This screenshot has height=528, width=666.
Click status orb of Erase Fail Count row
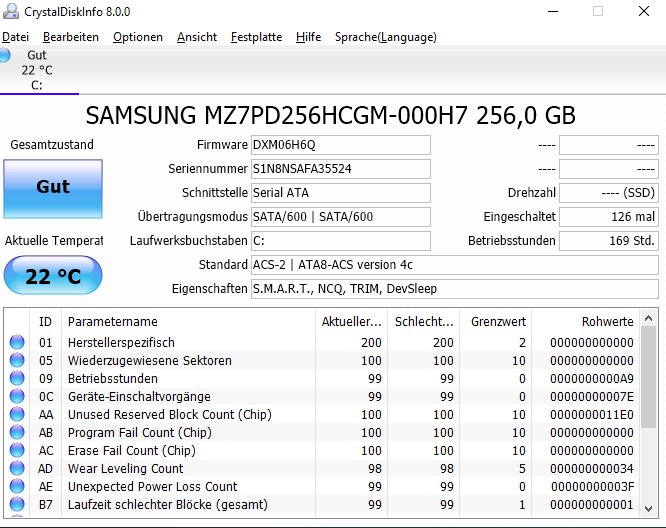coord(17,450)
